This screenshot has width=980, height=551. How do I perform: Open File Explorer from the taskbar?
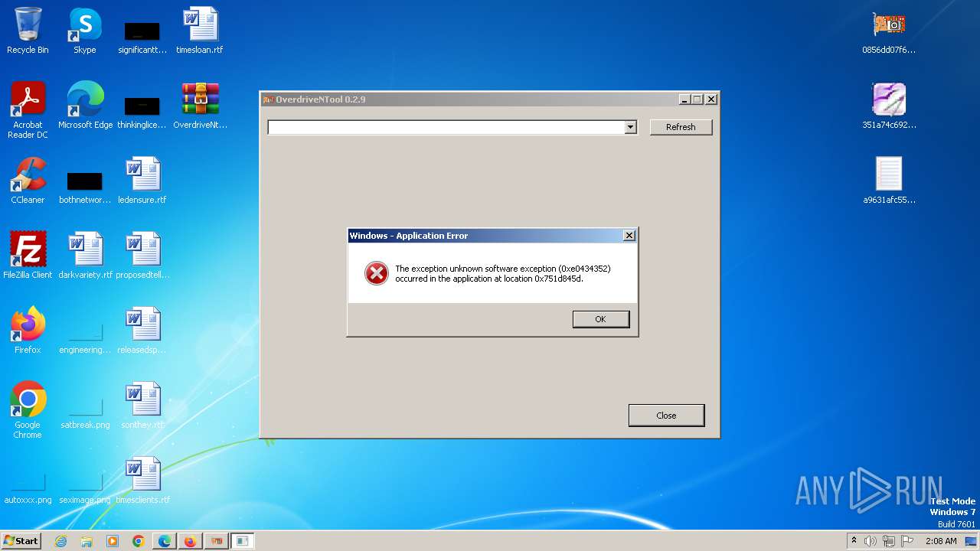click(87, 541)
